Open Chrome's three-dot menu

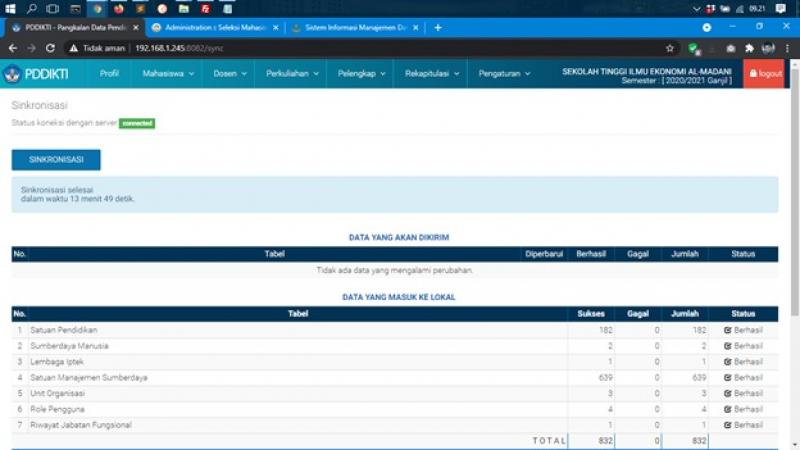click(x=788, y=47)
